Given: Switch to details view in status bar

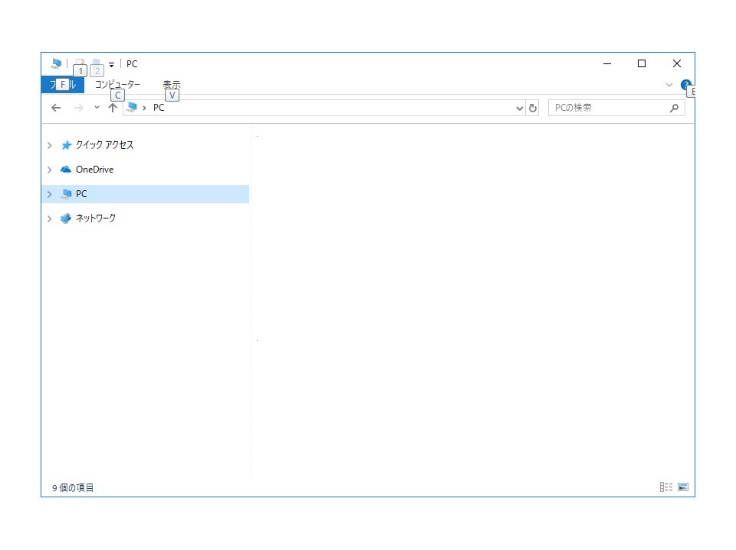Looking at the screenshot, I should coord(666,487).
